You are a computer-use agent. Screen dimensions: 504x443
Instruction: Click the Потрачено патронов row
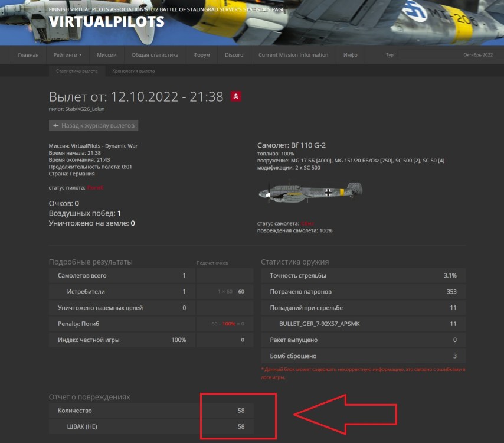click(x=363, y=291)
